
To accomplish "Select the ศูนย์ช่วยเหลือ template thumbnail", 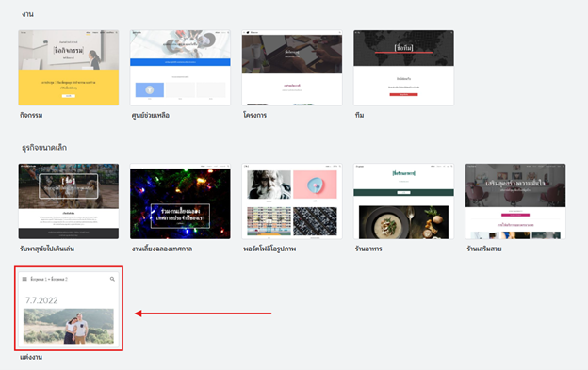I will click(180, 68).
